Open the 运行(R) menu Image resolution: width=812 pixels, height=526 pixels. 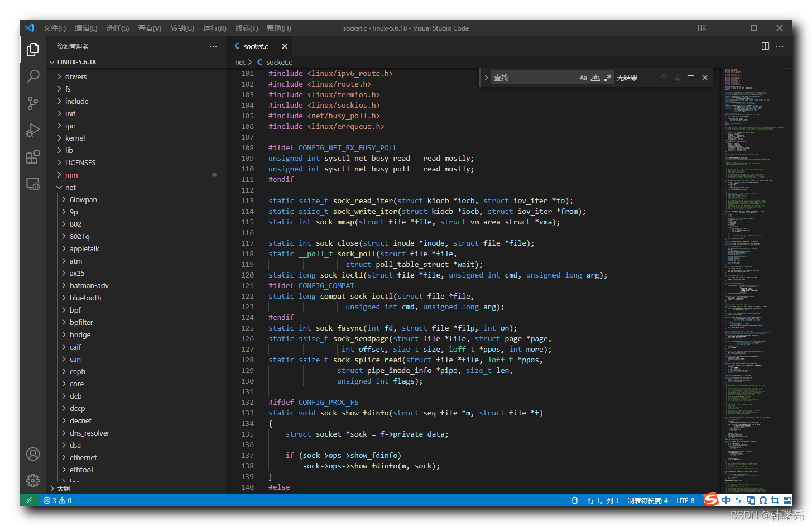(215, 28)
